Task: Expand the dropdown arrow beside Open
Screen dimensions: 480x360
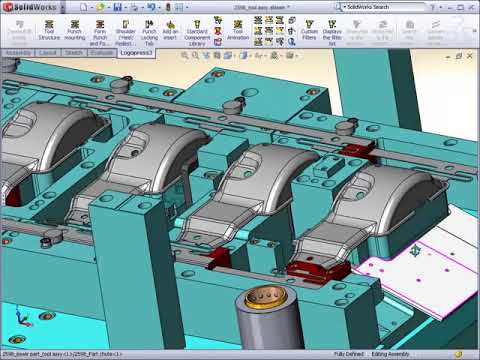Action: [108, 7]
